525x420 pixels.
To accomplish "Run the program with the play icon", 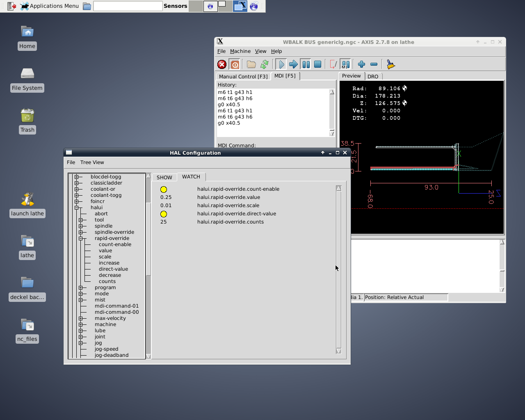I will pyautogui.click(x=281, y=64).
